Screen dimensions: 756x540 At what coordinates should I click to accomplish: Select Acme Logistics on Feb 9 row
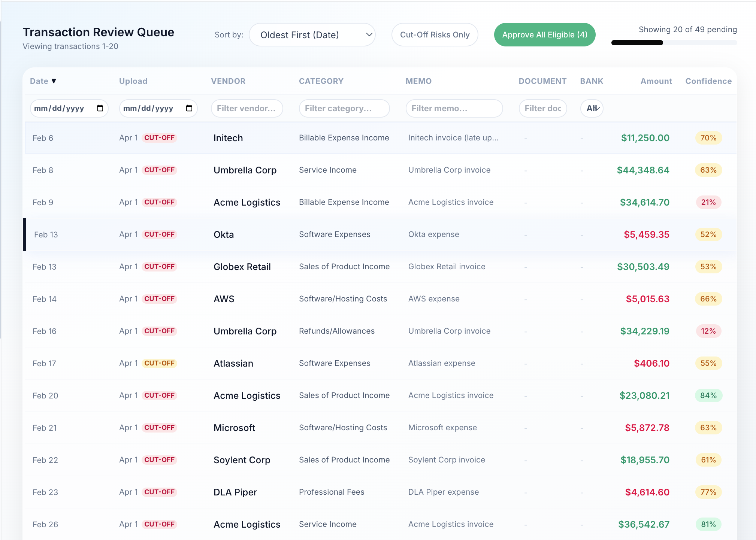coord(380,202)
